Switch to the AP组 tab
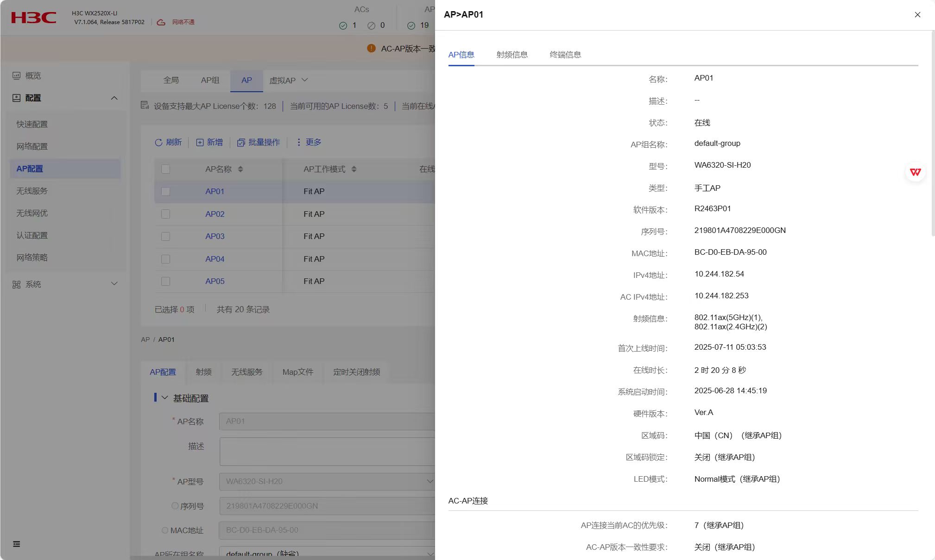Screen dimensions: 935x560 coord(210,80)
